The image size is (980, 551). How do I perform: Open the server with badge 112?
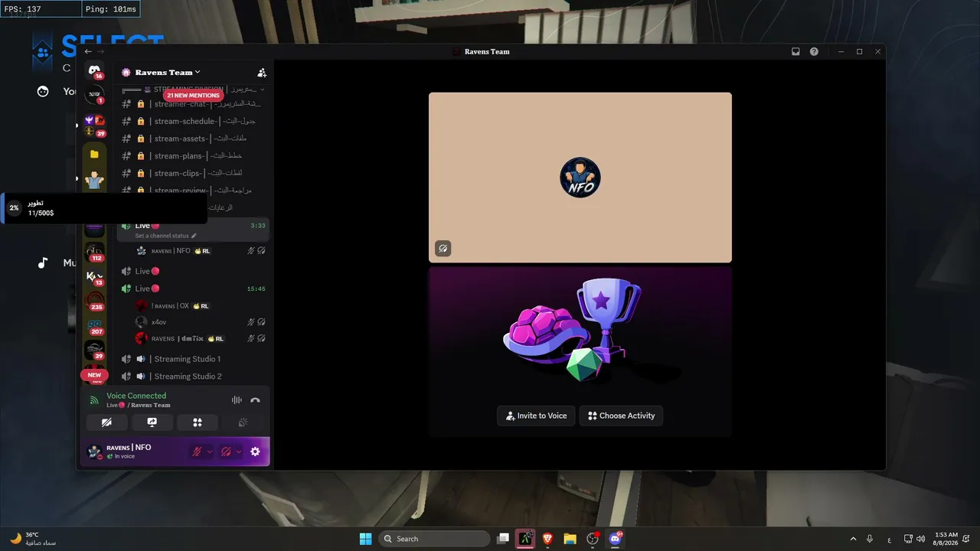pyautogui.click(x=95, y=252)
